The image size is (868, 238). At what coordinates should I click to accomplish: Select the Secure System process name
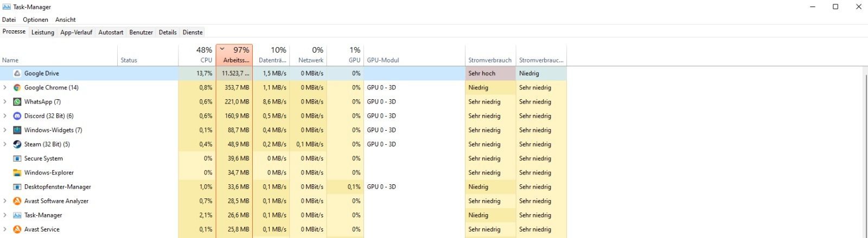point(43,158)
